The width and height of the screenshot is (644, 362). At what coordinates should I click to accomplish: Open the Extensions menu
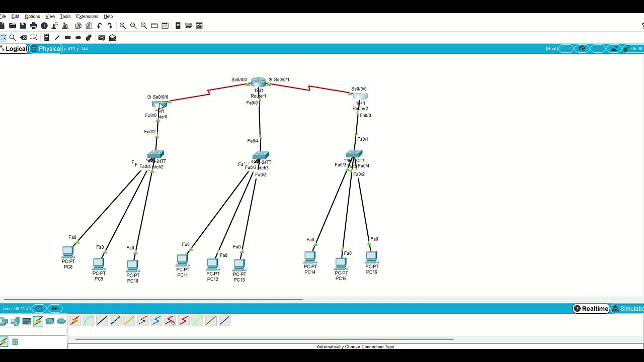(x=87, y=17)
